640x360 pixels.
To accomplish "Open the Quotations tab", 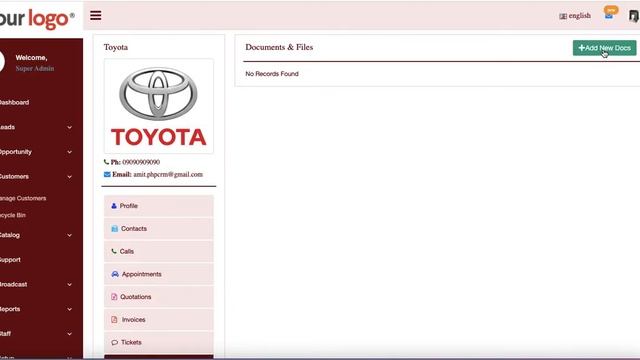I will point(159,297).
